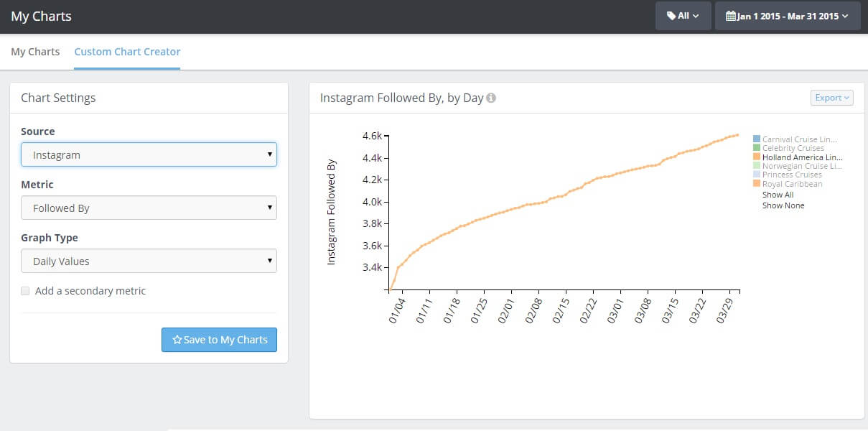Toggle the Norwegian Cruise Line series label
Image resolution: width=868 pixels, height=431 pixels.
pyautogui.click(x=801, y=166)
